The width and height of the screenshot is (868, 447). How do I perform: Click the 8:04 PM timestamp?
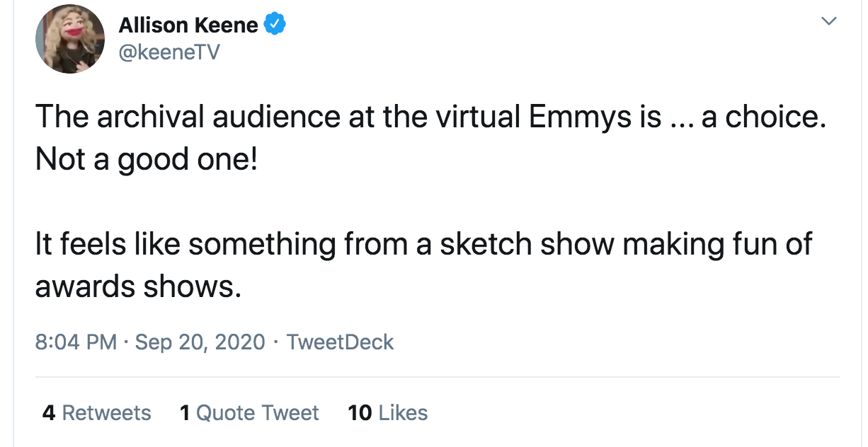76,342
